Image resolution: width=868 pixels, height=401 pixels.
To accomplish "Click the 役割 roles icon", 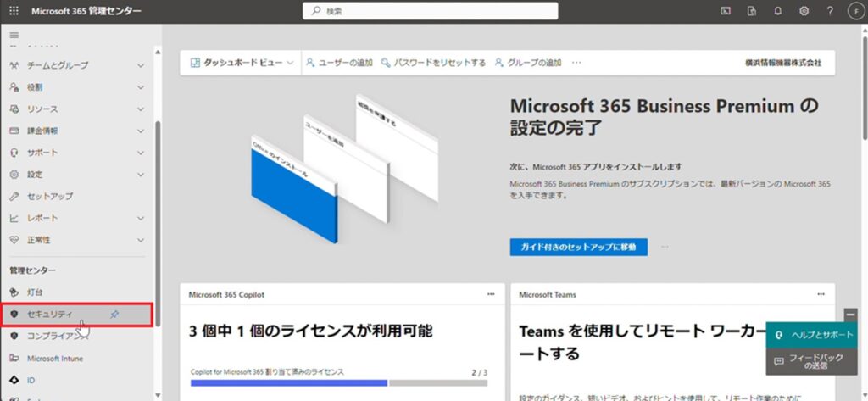I will click(x=14, y=87).
